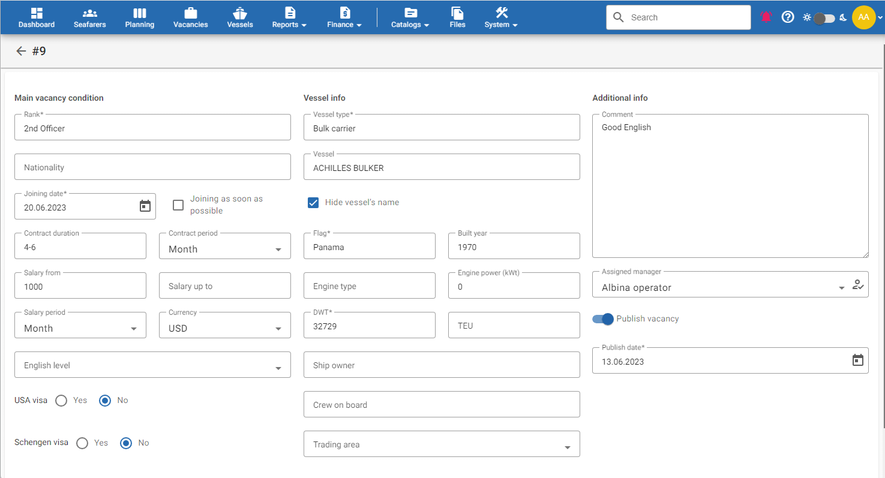Open the Dashboard icon in navbar
Image resolution: width=885 pixels, height=478 pixels.
[37, 17]
